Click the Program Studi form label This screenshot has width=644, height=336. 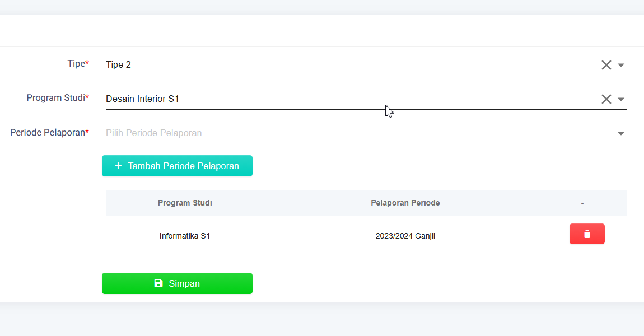tap(58, 98)
